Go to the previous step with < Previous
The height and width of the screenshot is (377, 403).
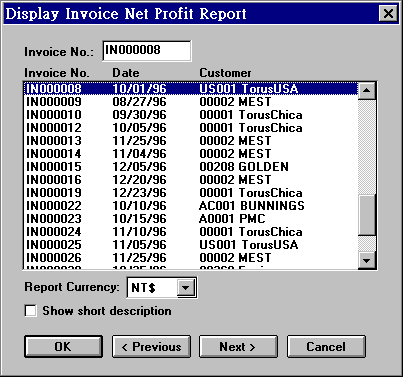(151, 347)
